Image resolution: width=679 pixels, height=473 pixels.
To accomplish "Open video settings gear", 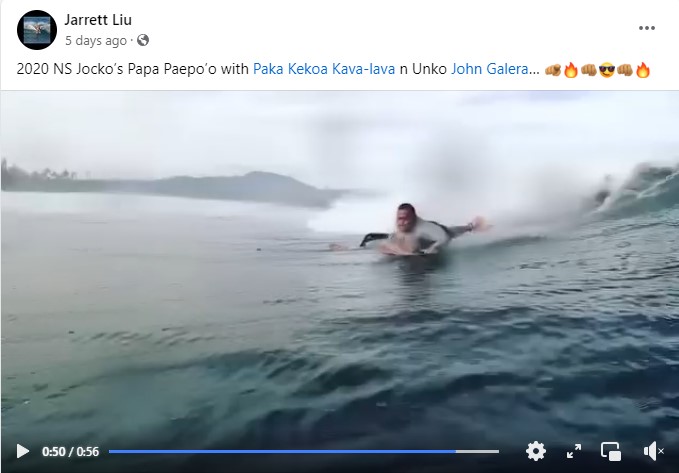I will pos(536,451).
